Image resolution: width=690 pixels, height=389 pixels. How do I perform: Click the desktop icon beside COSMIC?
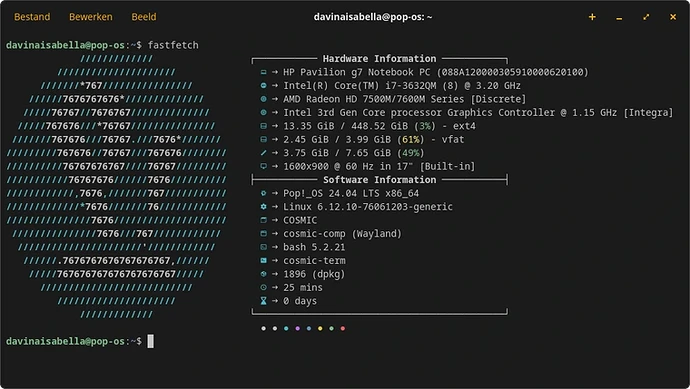[263, 220]
